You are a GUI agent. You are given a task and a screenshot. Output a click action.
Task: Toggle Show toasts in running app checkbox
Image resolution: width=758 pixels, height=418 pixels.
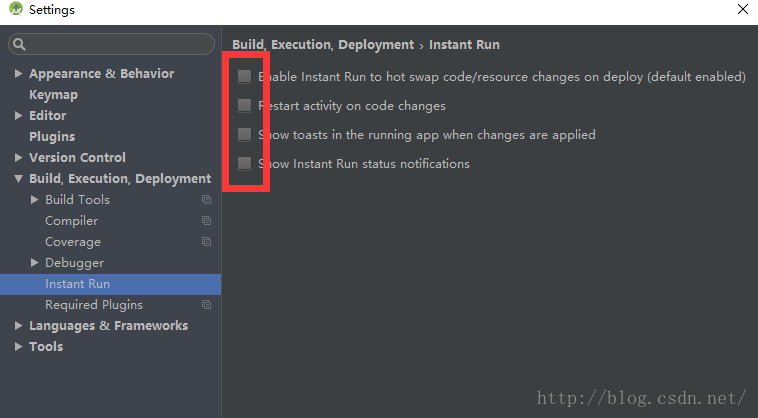(x=244, y=134)
